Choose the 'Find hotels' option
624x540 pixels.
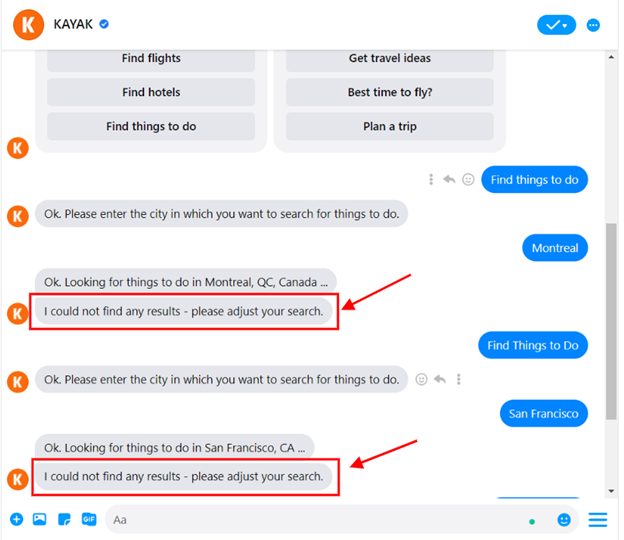151,93
